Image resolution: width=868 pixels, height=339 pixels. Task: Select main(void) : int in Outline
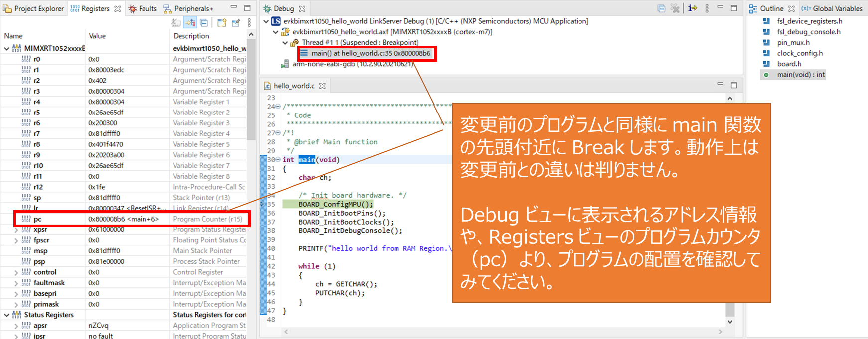point(801,75)
